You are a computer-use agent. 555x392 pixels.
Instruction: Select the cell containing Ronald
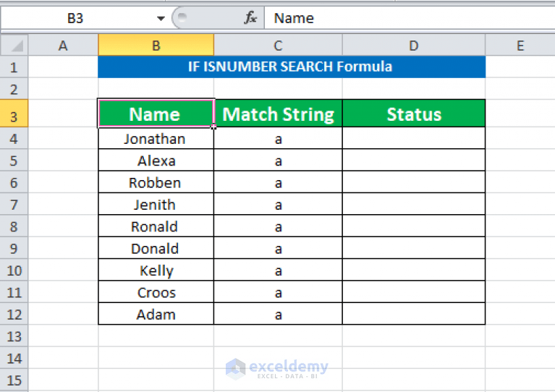click(x=156, y=226)
